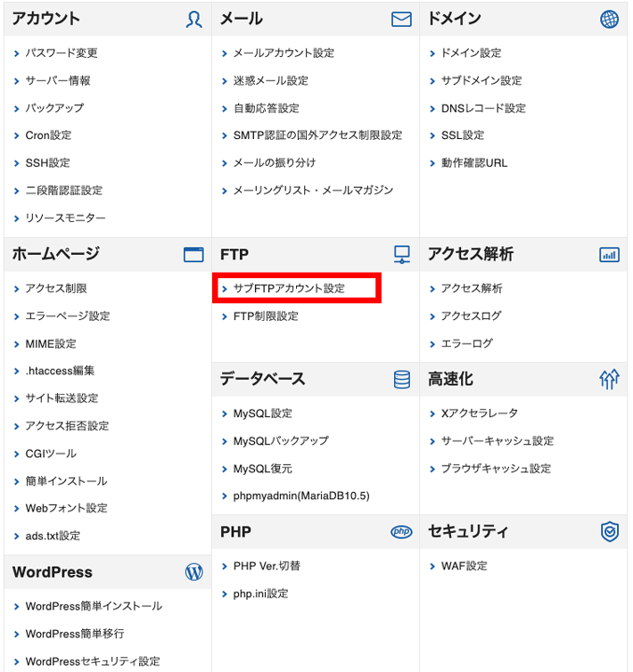Viewport: 633px width, 672px height.
Task: View エラーログ
Action: (x=467, y=344)
